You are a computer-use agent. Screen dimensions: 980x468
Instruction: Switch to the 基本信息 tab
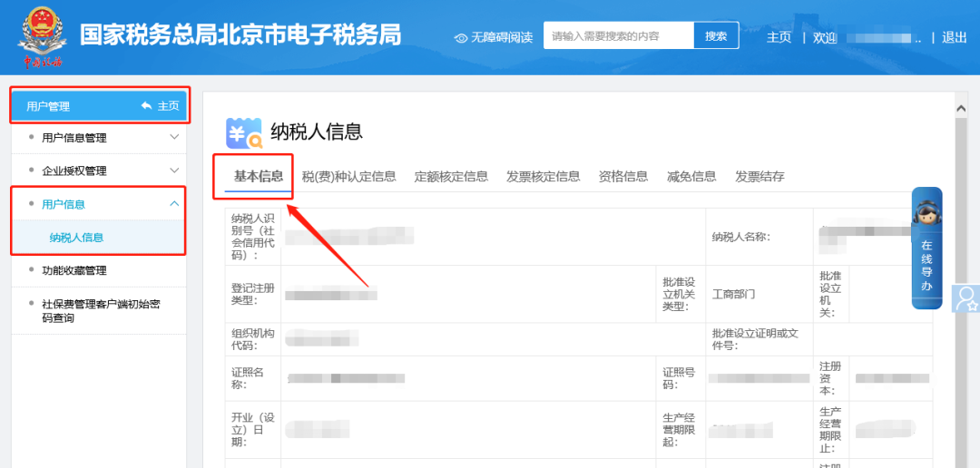(x=259, y=176)
